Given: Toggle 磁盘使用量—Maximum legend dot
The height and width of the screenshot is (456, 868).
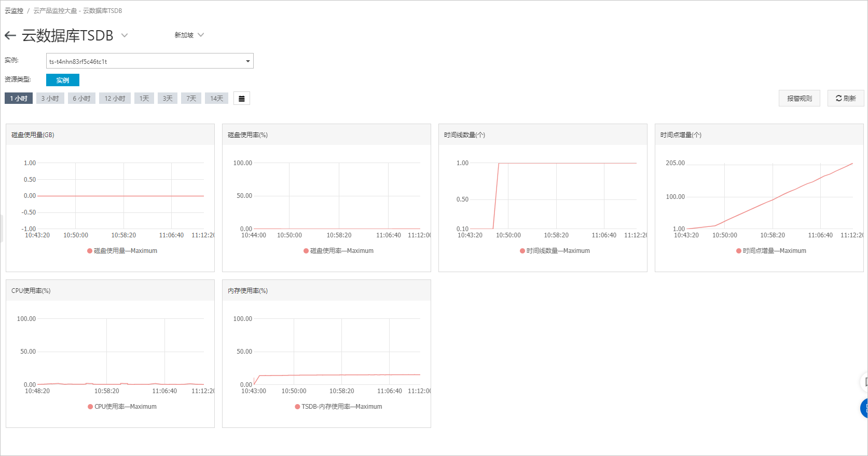Looking at the screenshot, I should point(90,251).
